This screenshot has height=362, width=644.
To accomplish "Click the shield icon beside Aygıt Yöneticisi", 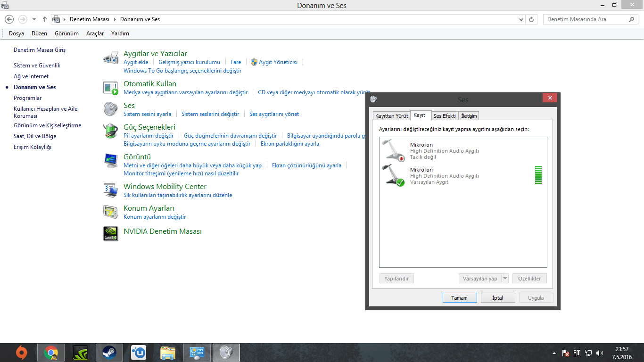I will [254, 62].
